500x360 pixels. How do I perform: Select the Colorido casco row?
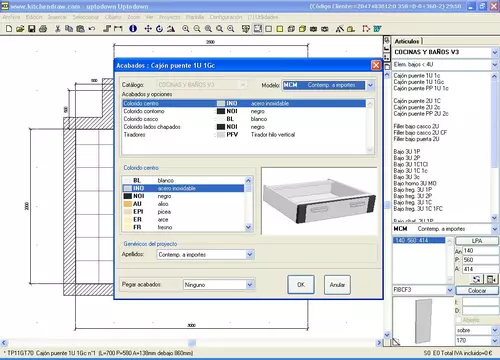pyautogui.click(x=244, y=119)
